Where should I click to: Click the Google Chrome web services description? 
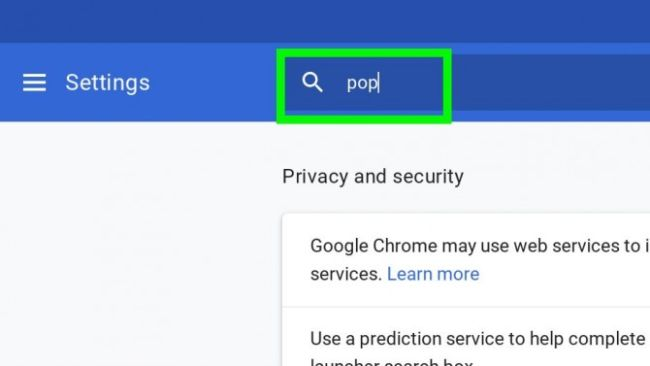pos(480,260)
